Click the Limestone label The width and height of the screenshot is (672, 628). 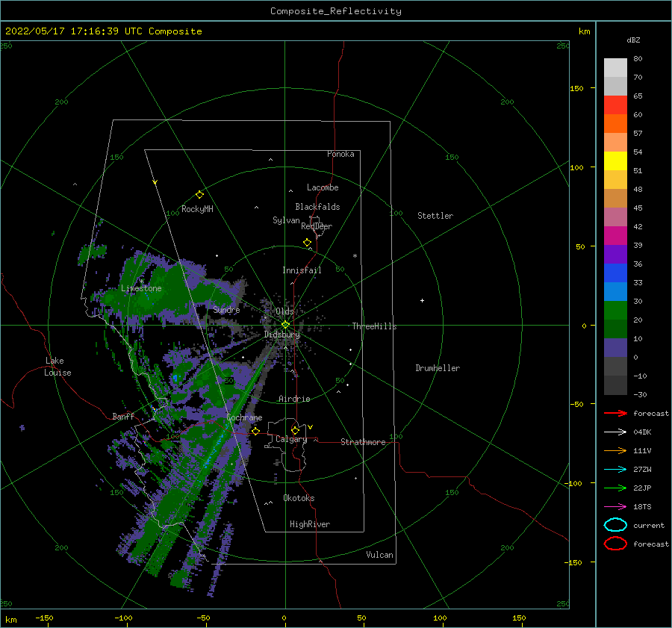coord(141,288)
